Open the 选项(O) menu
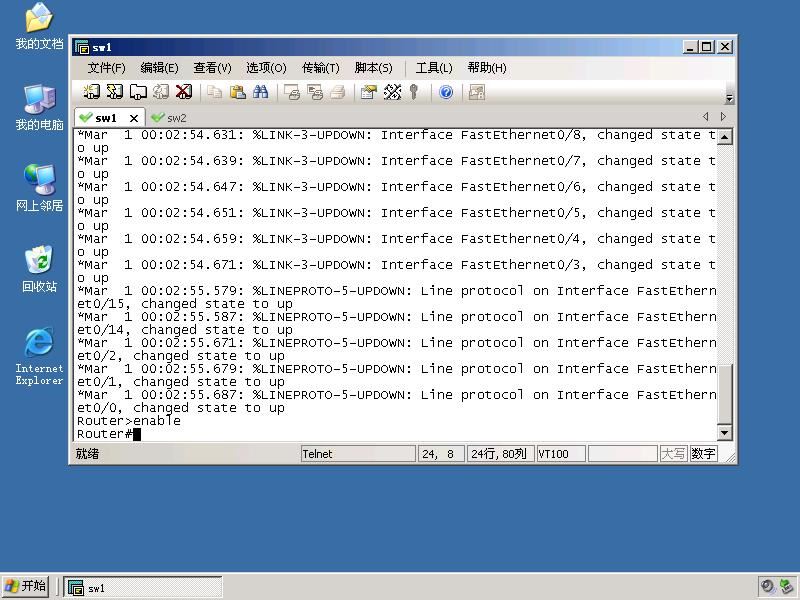This screenshot has width=800, height=600. (266, 68)
